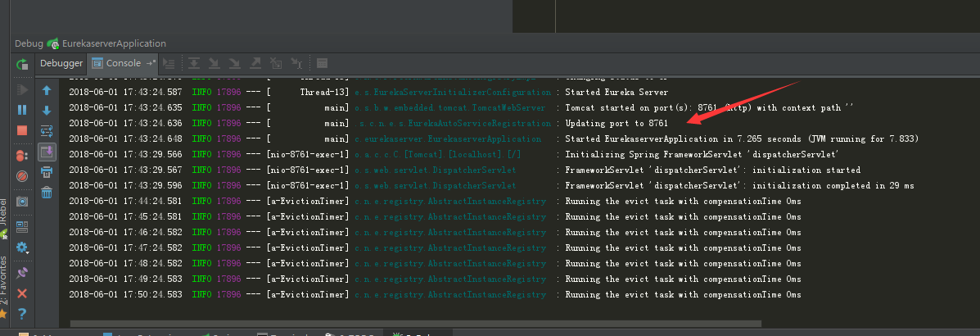
Task: Click AbstractInstanceRegistry logger at 17:46:24.582
Action: [450, 232]
